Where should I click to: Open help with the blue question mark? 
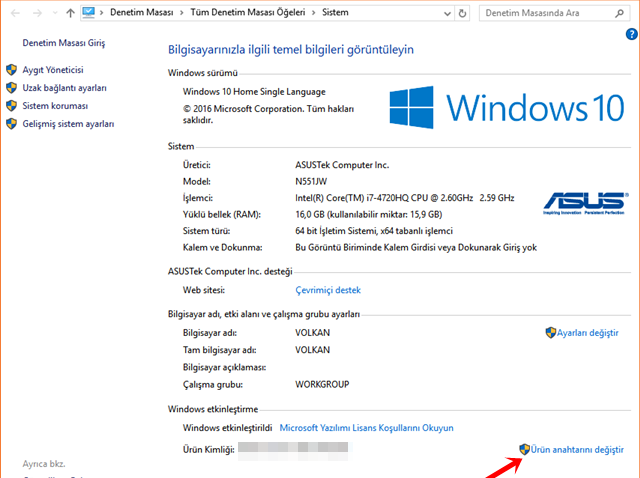(631, 34)
